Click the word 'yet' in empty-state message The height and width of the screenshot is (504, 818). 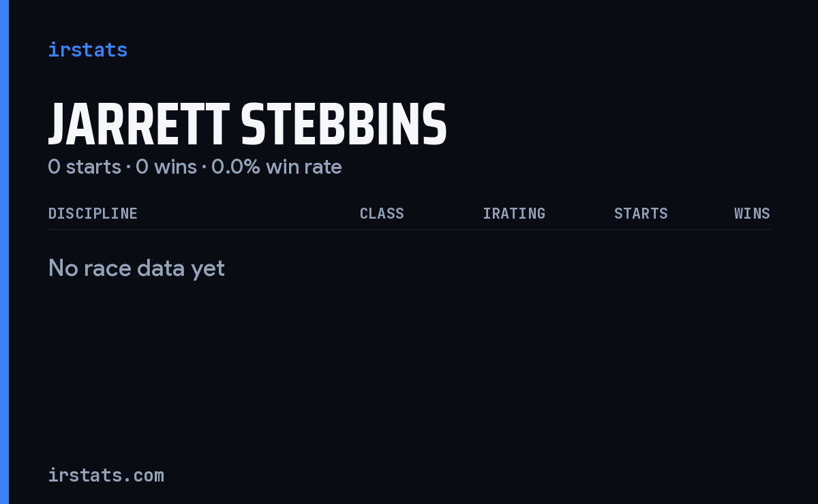coord(207,270)
